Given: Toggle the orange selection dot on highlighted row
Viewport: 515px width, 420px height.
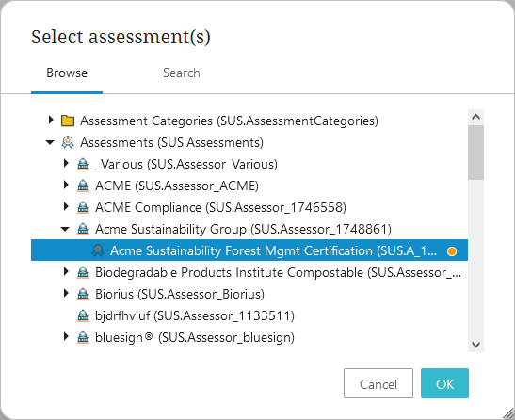Looking at the screenshot, I should tap(452, 251).
